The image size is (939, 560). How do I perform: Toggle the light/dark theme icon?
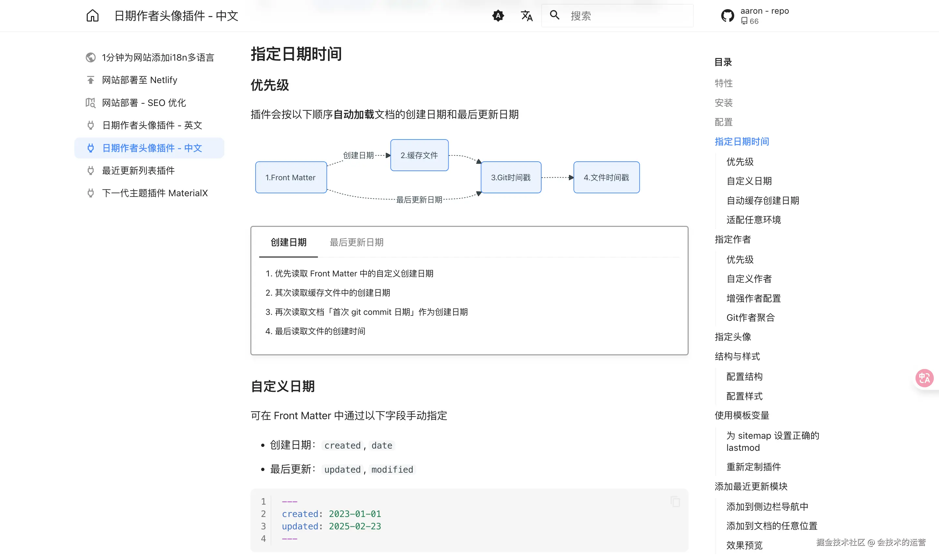tap(498, 15)
